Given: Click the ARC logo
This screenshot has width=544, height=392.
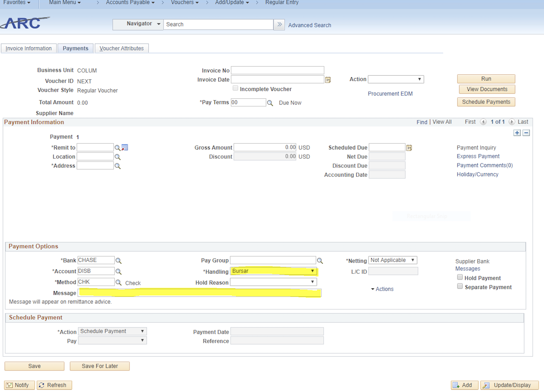Looking at the screenshot, I should [24, 23].
